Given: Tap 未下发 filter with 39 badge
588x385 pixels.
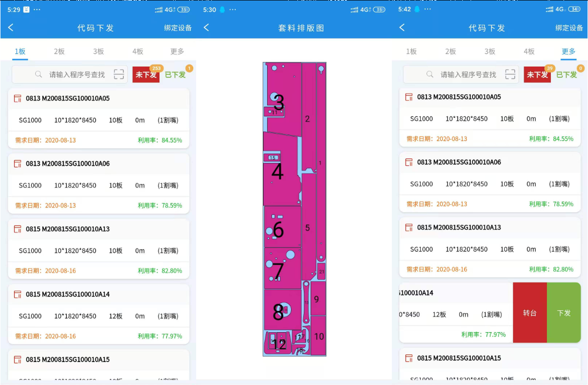Looking at the screenshot, I should (537, 74).
